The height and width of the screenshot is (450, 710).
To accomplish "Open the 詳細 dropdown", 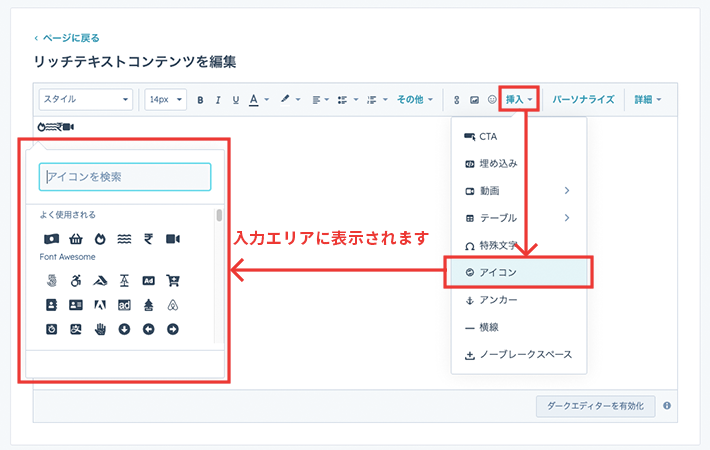I will (x=648, y=99).
